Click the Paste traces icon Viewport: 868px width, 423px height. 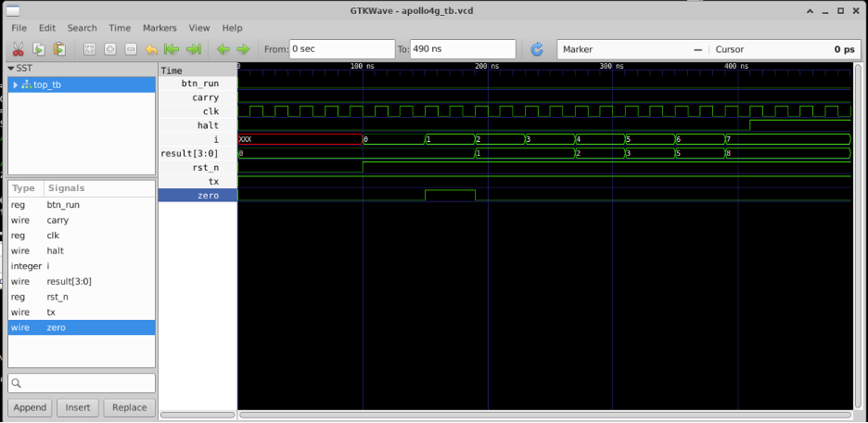pyautogui.click(x=59, y=49)
